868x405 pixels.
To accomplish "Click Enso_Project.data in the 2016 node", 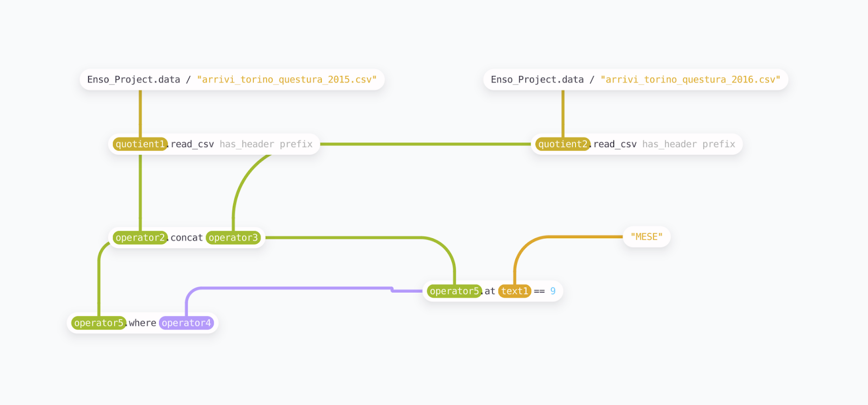I will (x=537, y=80).
